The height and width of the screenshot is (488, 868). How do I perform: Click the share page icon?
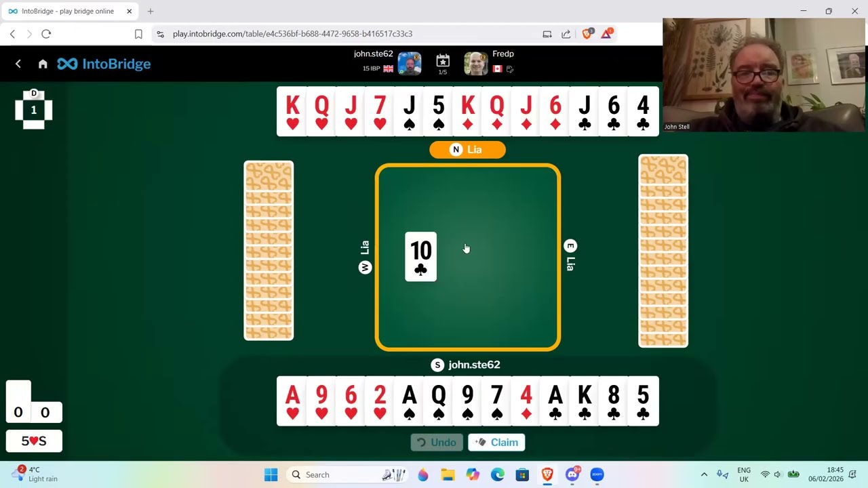pyautogui.click(x=566, y=34)
